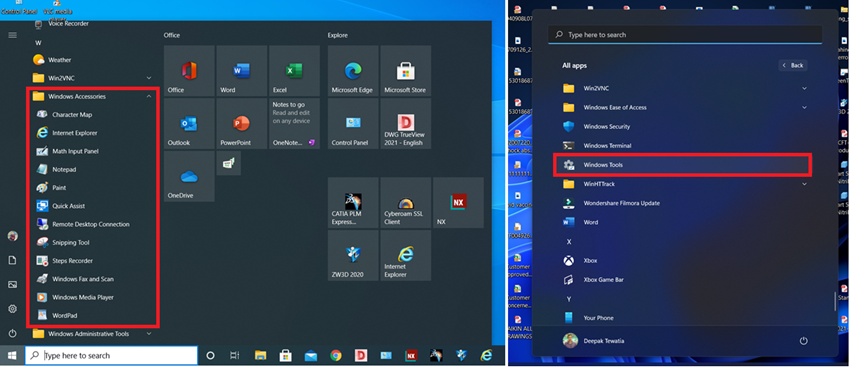Open the OneDrive tile
Image resolution: width=850 pixels, height=367 pixels.
189,176
